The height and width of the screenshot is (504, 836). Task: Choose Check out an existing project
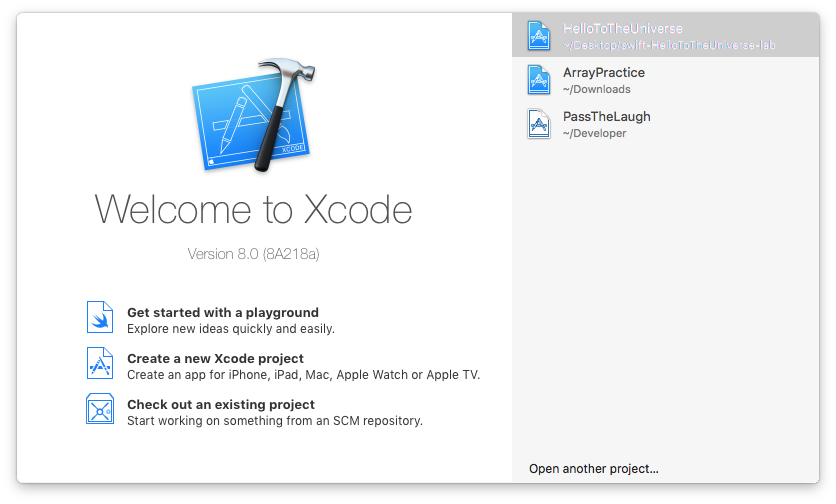coord(221,404)
